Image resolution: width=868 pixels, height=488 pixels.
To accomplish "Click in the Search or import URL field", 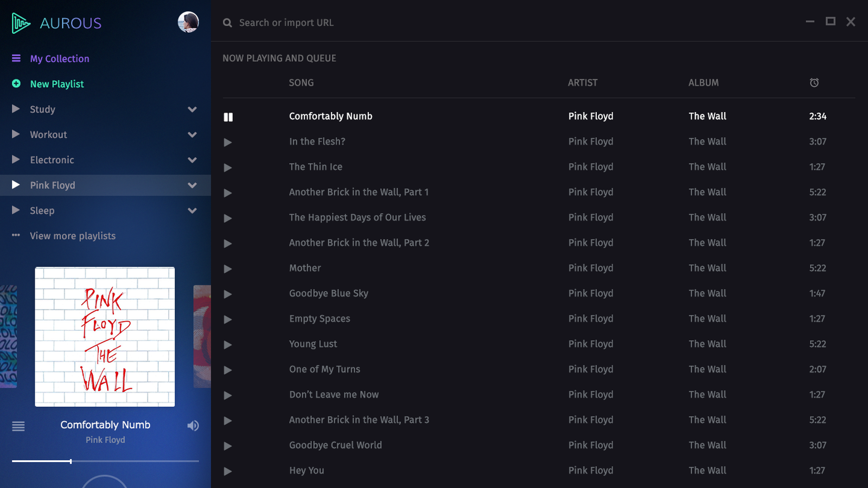I will (286, 23).
